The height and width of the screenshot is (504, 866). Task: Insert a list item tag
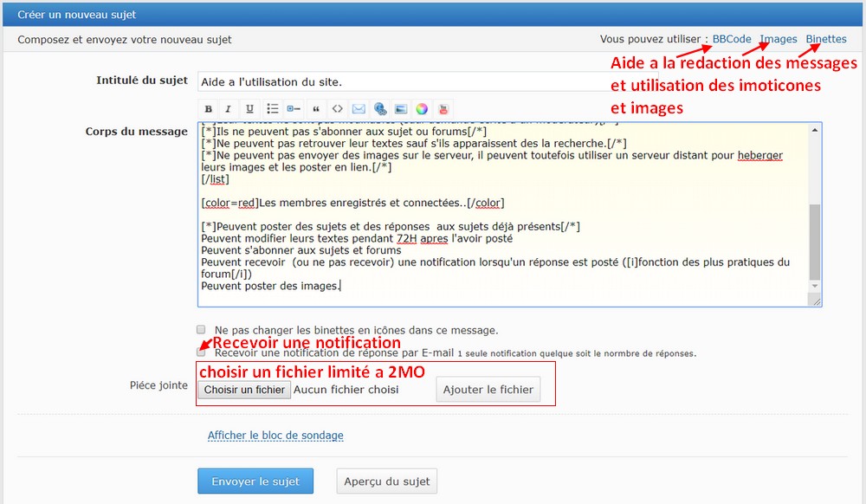pyautogui.click(x=294, y=109)
